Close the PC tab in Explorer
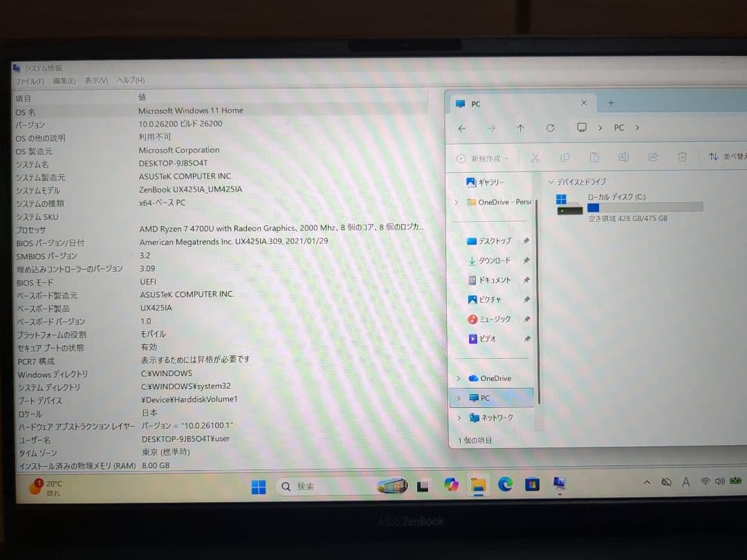The height and width of the screenshot is (560, 747). [584, 103]
